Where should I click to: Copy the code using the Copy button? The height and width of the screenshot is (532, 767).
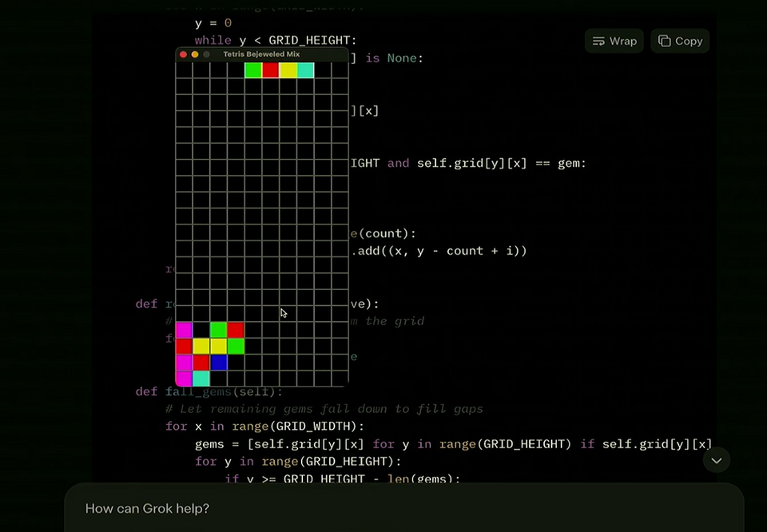[x=680, y=41]
